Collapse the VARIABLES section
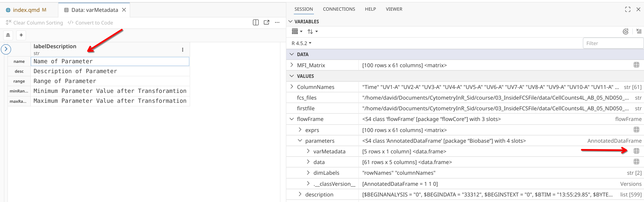Screen dimensions: 644x202 [291, 22]
